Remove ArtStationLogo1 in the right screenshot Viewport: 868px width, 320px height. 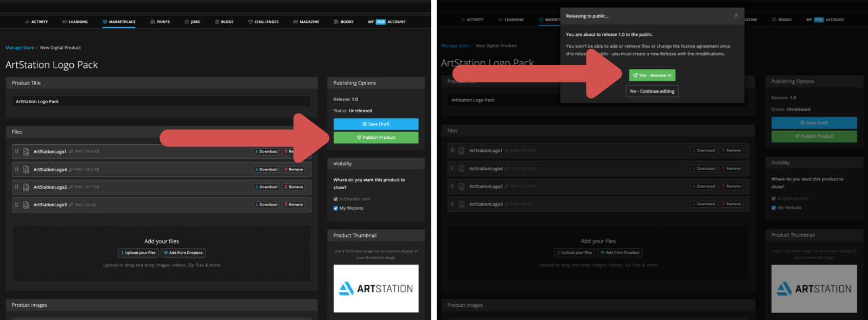click(731, 150)
